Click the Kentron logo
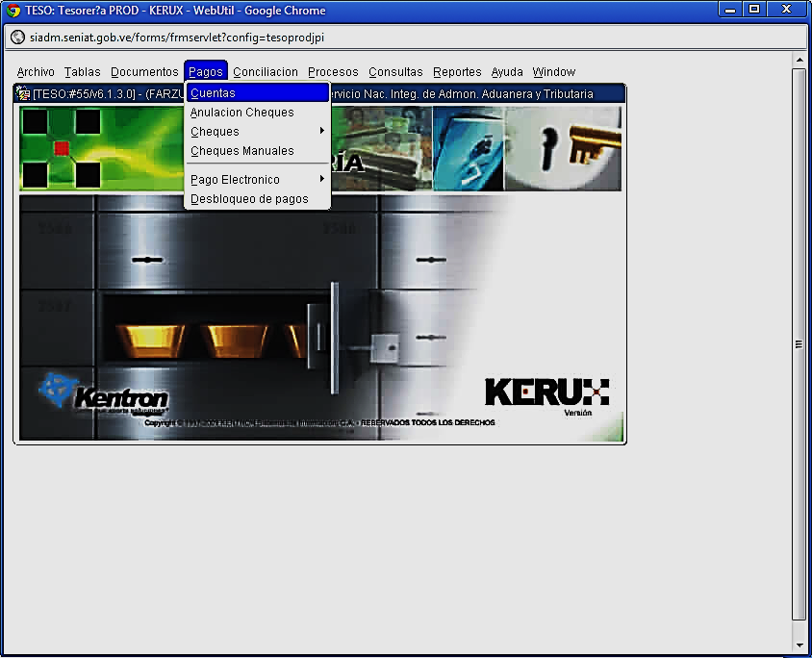Screen dimensions: 812x658 pos(104,394)
